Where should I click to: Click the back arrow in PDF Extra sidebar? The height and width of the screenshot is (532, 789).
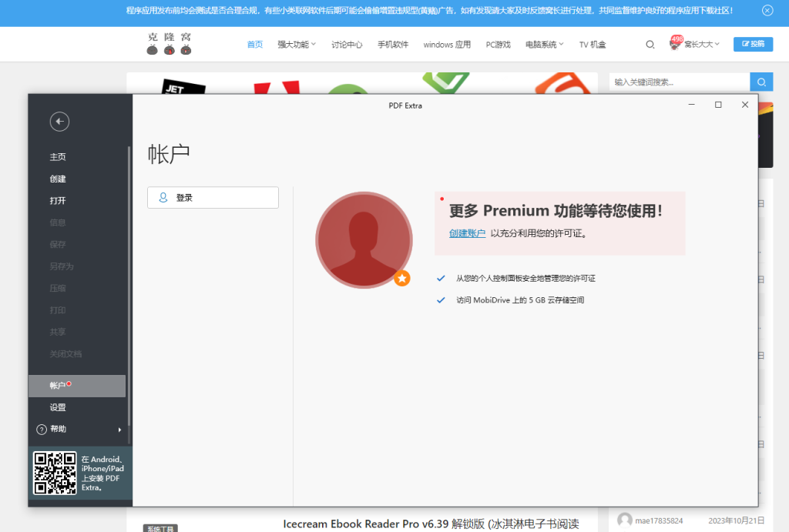coord(59,121)
